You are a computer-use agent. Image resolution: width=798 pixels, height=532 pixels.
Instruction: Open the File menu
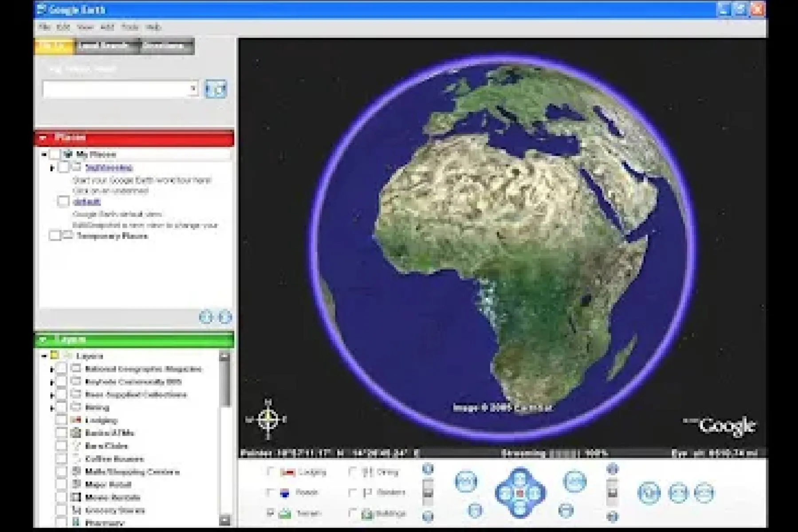[x=44, y=27]
